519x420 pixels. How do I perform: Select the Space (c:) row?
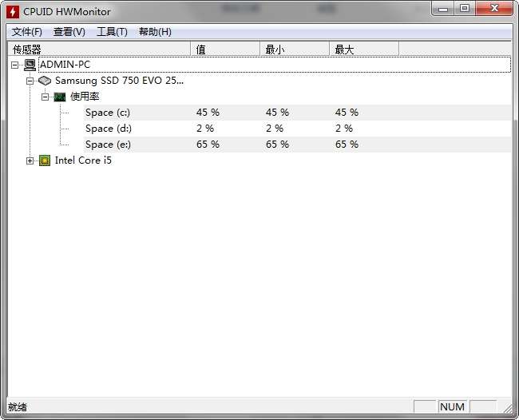(297, 113)
